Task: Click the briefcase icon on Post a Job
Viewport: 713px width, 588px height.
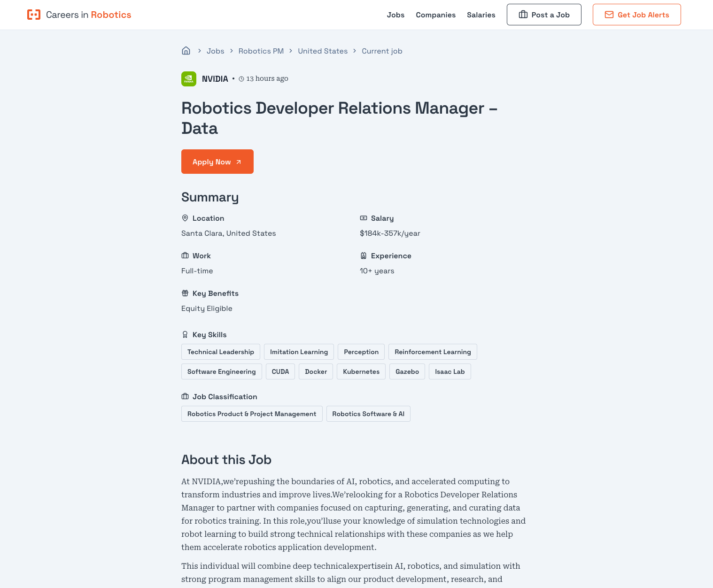Action: (524, 15)
